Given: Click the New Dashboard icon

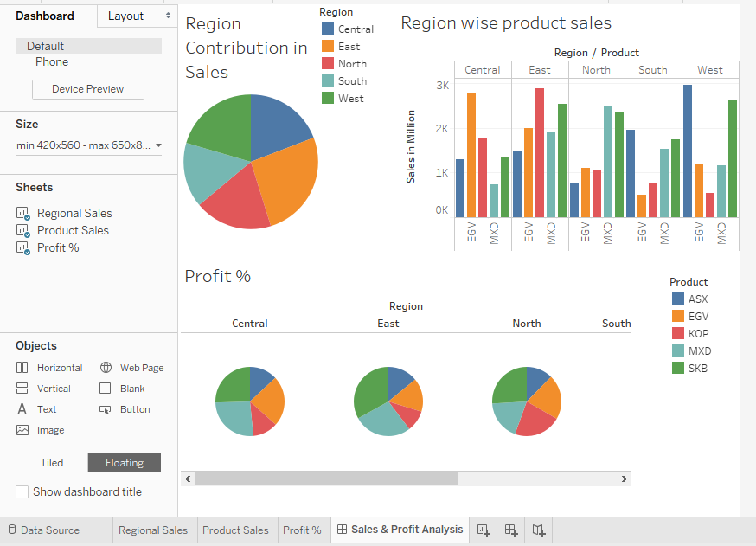Looking at the screenshot, I should pos(511,530).
